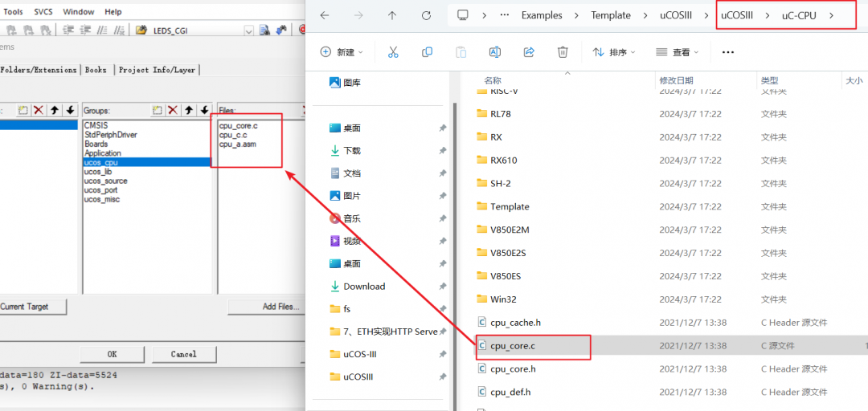Image resolution: width=868 pixels, height=411 pixels.
Task: Move group down with Groups down-arrow icon
Action: point(204,110)
